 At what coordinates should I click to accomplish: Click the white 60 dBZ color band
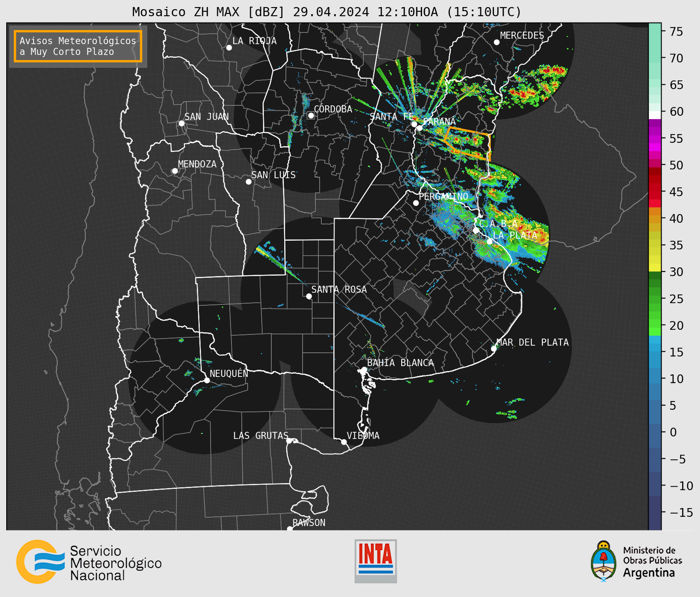655,115
